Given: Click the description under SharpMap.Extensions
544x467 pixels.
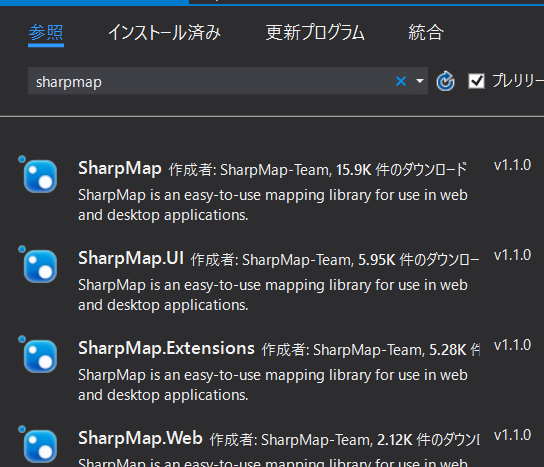Looking at the screenshot, I should (273, 385).
